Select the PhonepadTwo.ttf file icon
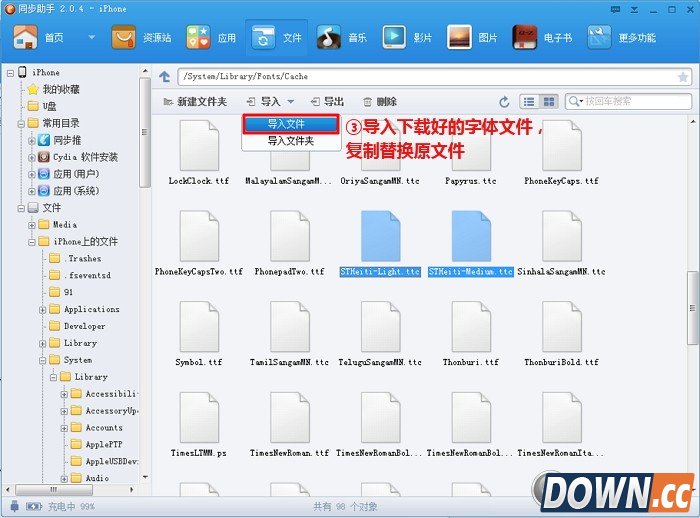 pos(290,236)
